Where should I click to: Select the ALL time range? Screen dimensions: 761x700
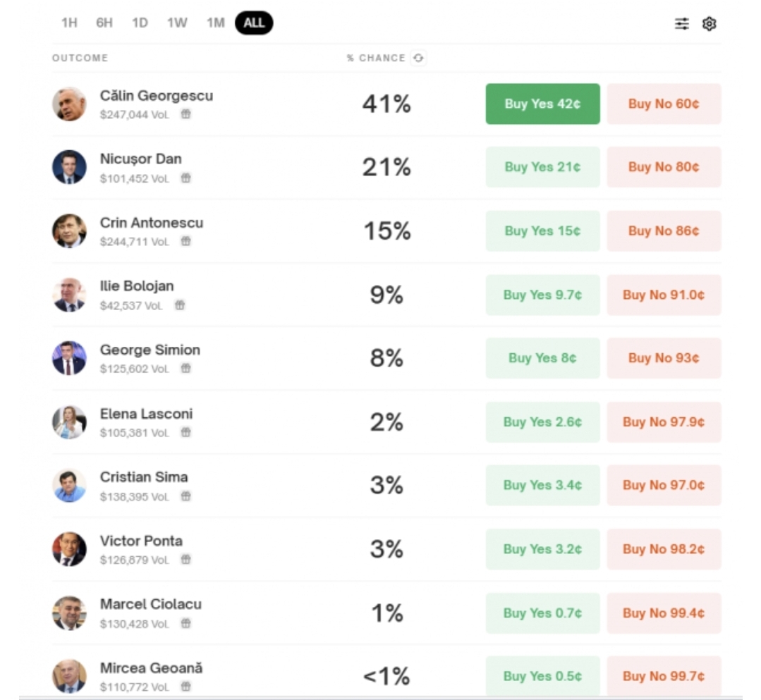[x=254, y=23]
